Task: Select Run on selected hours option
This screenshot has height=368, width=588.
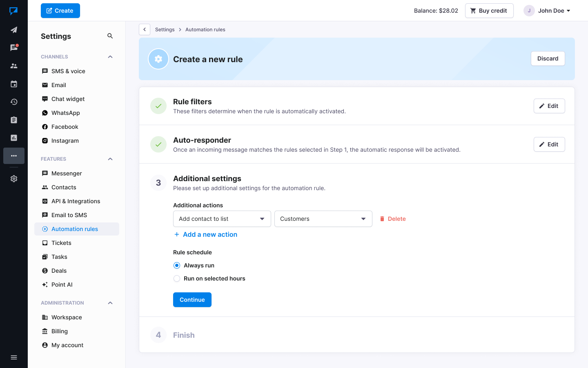Action: (177, 278)
